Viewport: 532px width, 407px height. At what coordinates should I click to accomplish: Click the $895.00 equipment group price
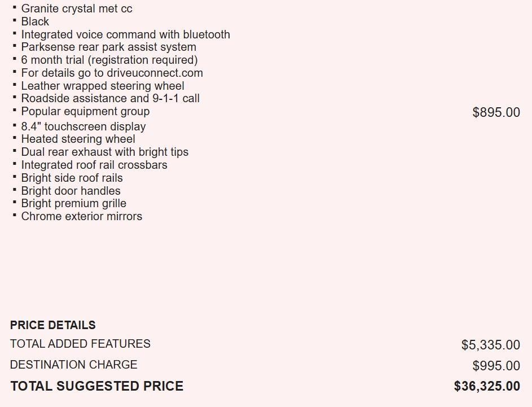[496, 112]
